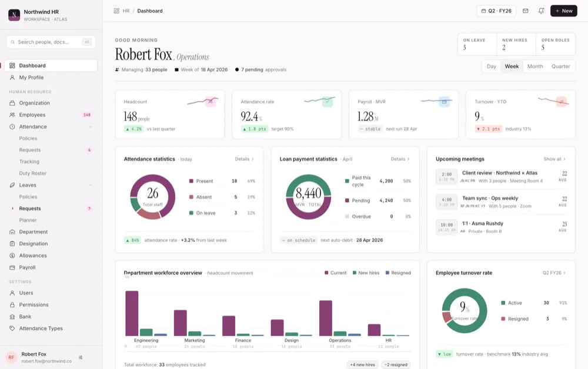Viewport: 588px width, 369px height.
Task: Click the +4 new hires pill
Action: (x=362, y=364)
